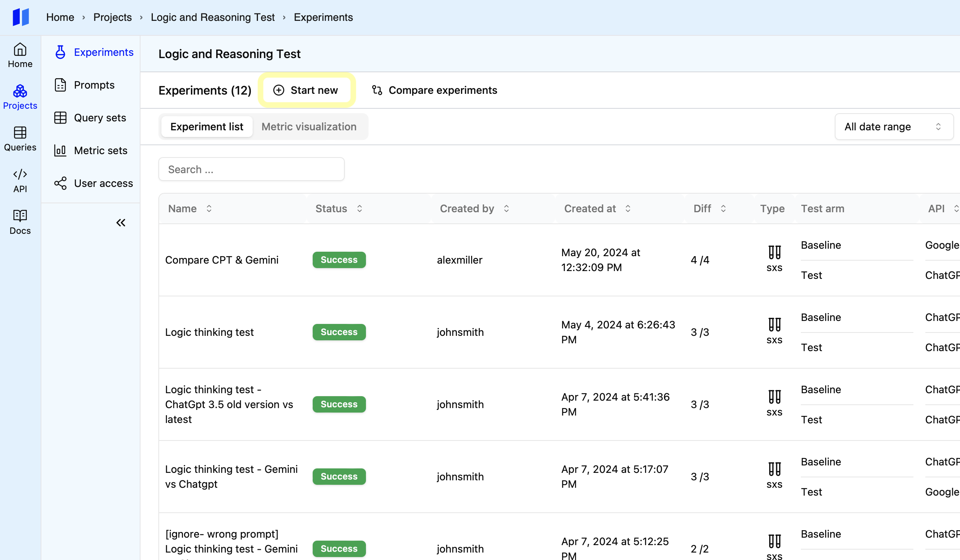Click the app logo in top-left corner
960x560 pixels.
click(x=20, y=17)
